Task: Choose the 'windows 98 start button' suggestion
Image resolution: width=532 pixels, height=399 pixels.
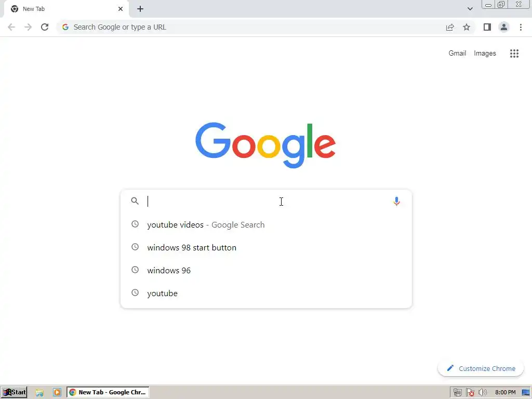Action: [x=266, y=247]
